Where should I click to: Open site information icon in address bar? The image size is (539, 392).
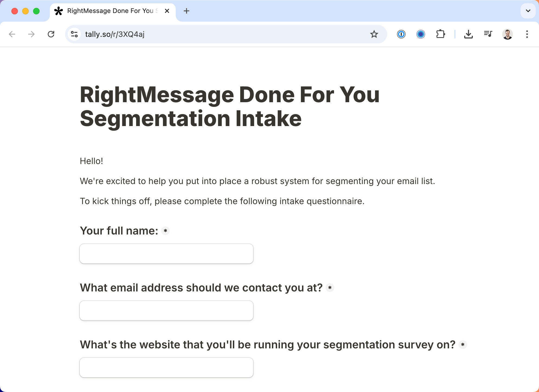(74, 34)
